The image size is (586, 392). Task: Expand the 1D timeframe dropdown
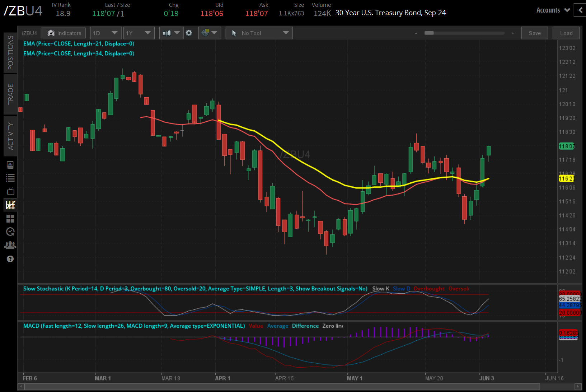coord(106,33)
